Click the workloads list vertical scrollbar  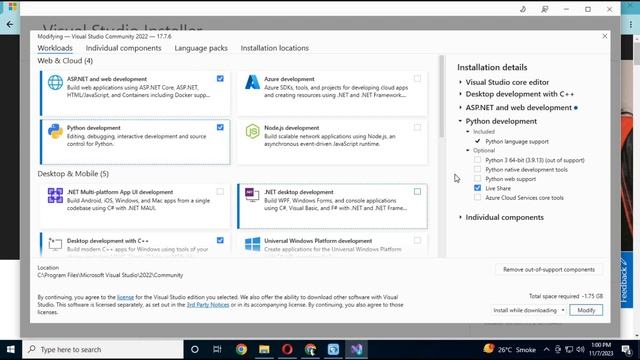point(441,96)
